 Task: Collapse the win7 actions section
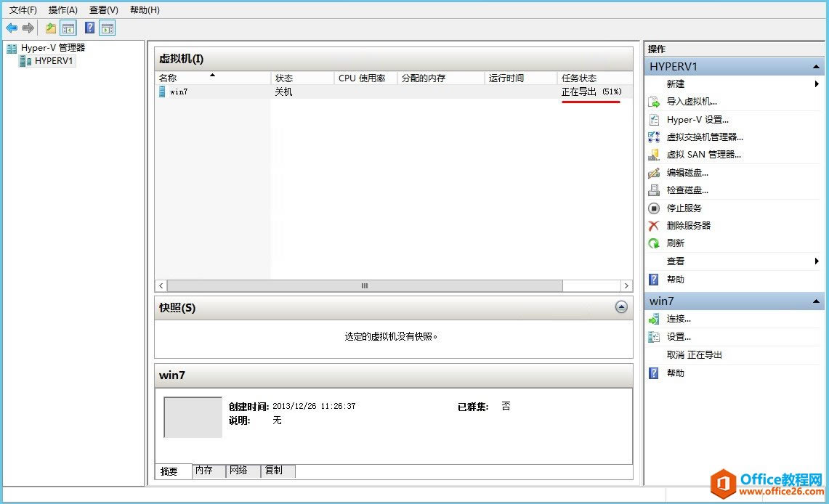coord(817,301)
